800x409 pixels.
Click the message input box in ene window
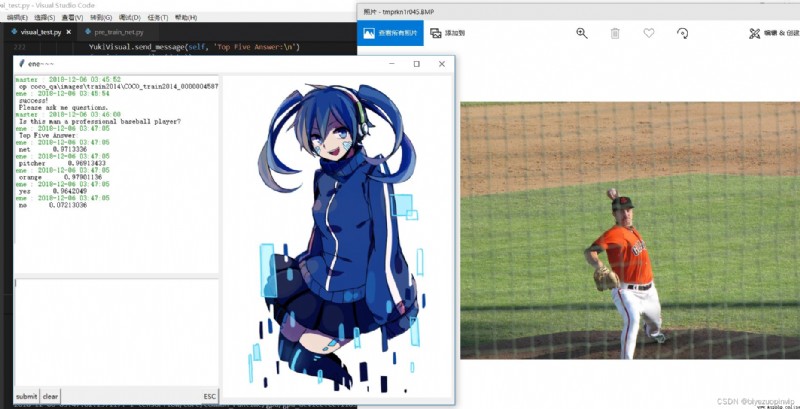point(116,333)
